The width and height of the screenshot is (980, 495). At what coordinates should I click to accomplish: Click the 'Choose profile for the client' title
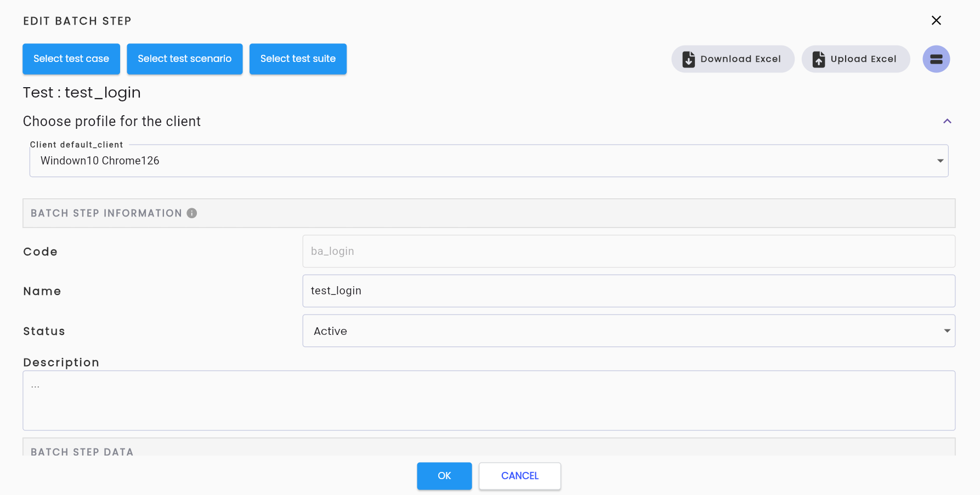click(112, 121)
